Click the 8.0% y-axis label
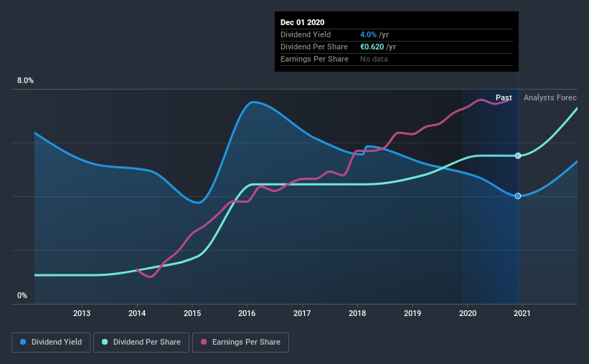The height and width of the screenshot is (364, 589). click(25, 81)
